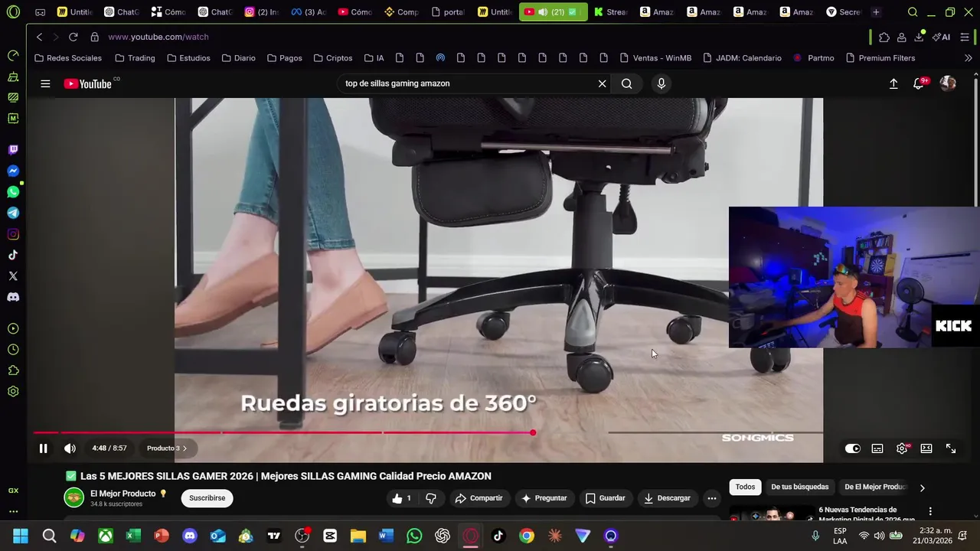The width and height of the screenshot is (980, 551).
Task: Open the Preguntar AI button
Action: (x=544, y=498)
